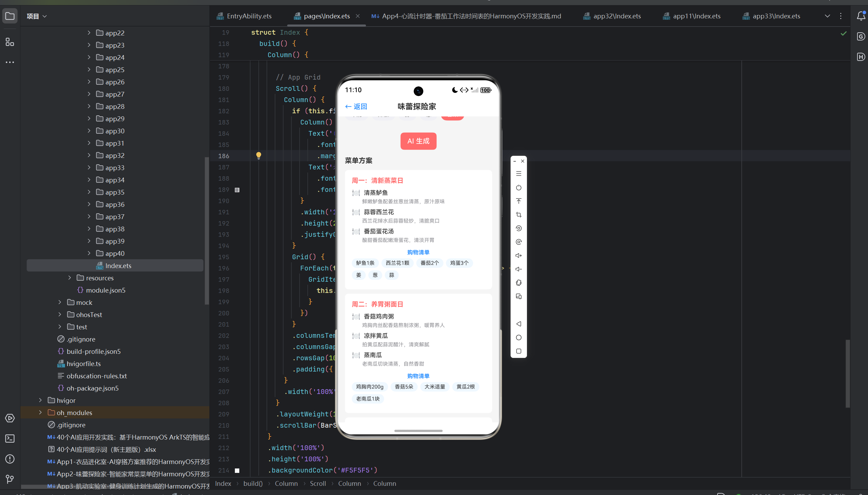Rotate the emulator clockwise
Viewport: 868px width, 495px height.
pyautogui.click(x=518, y=242)
